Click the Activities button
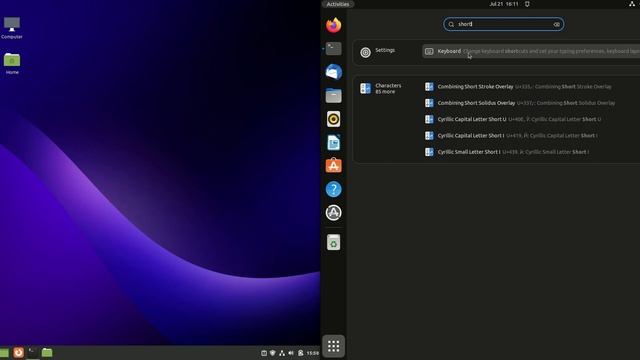Viewport: 640px width, 360px height. (338, 4)
